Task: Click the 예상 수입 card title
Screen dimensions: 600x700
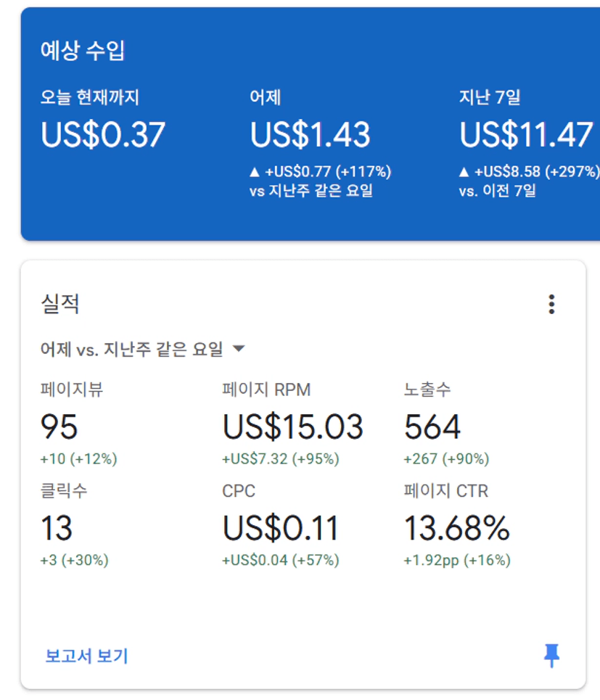Action: [x=83, y=50]
